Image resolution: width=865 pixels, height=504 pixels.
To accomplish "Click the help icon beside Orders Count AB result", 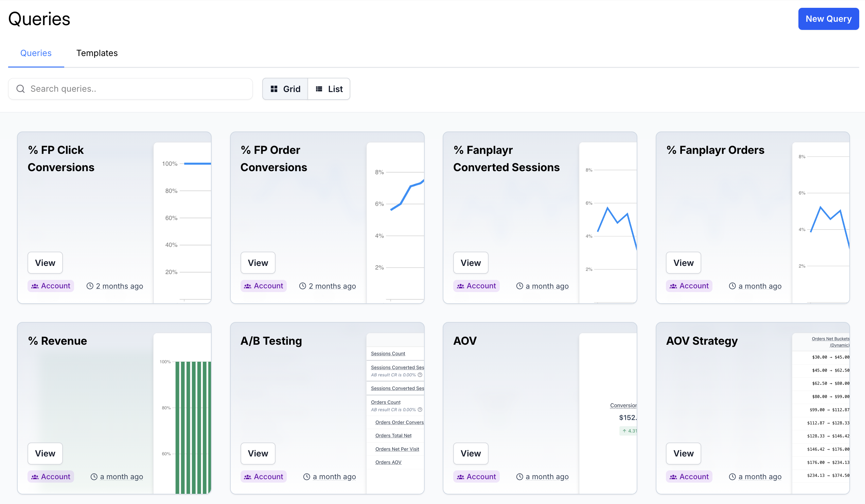I will point(420,410).
